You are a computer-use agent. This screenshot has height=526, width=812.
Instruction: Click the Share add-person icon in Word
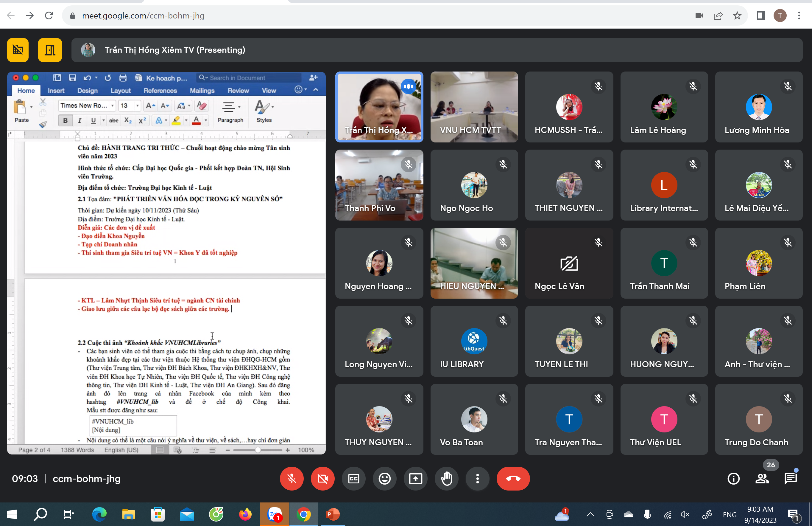tap(313, 77)
